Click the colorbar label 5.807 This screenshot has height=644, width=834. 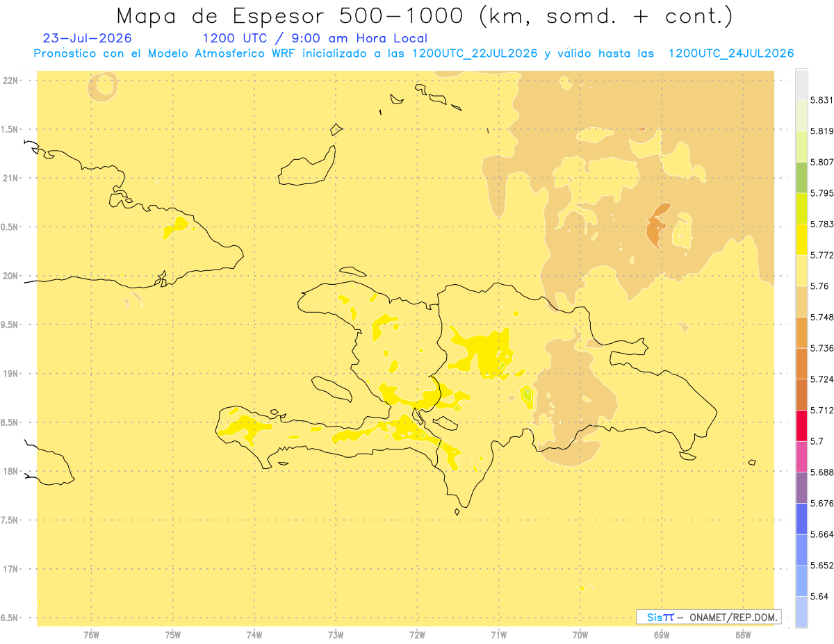tap(822, 163)
